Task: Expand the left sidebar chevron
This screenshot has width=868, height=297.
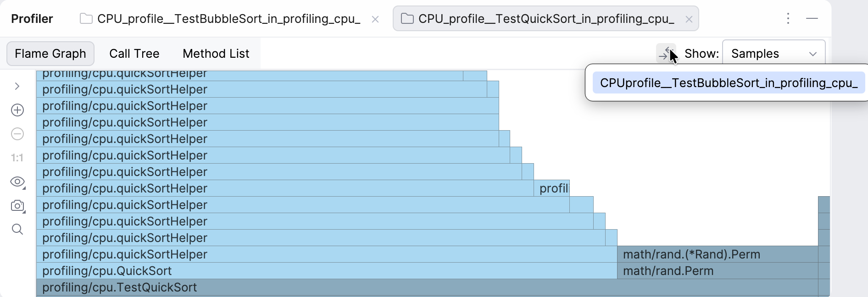Action: coord(17,86)
